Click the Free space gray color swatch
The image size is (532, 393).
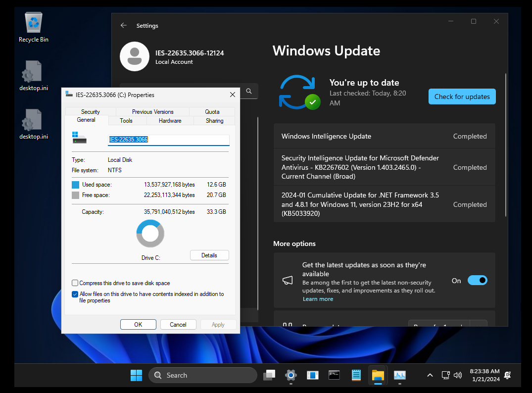(x=75, y=195)
